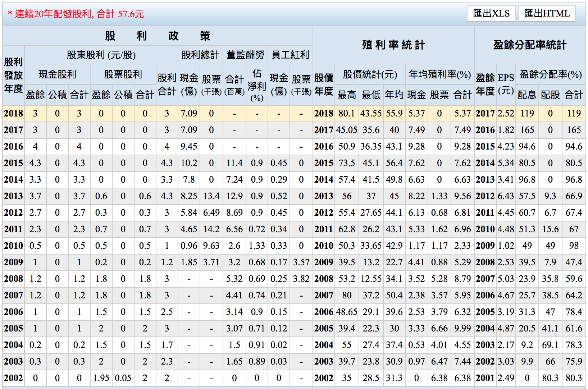Select the 股利政策 main table header

coord(158,36)
